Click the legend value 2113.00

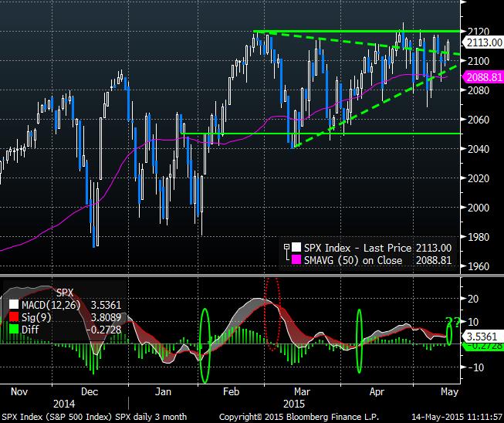pyautogui.click(x=434, y=248)
